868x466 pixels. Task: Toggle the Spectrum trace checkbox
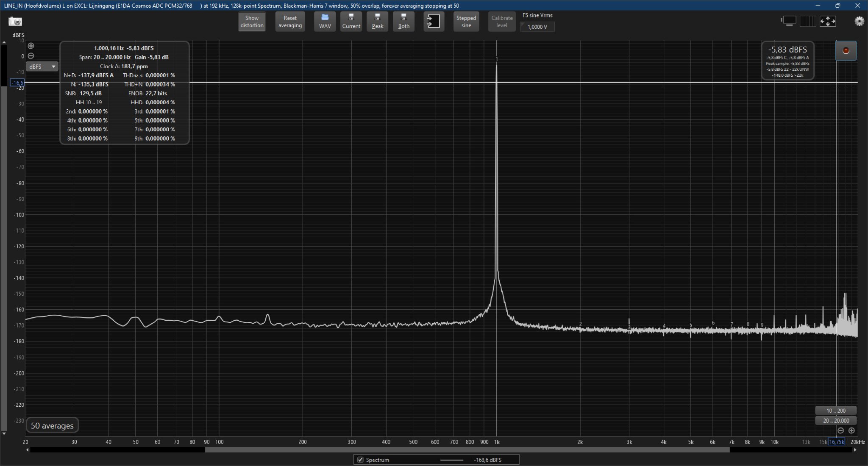[360, 460]
